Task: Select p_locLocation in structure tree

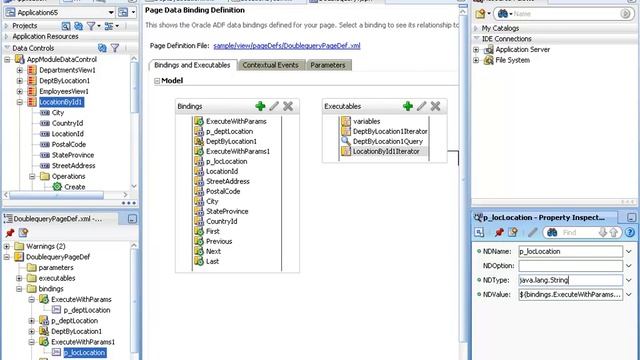Action: click(84, 353)
